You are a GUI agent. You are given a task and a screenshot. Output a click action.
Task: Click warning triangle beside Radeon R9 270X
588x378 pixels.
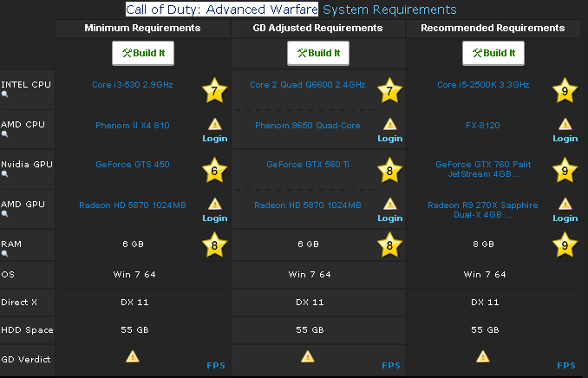tap(565, 204)
